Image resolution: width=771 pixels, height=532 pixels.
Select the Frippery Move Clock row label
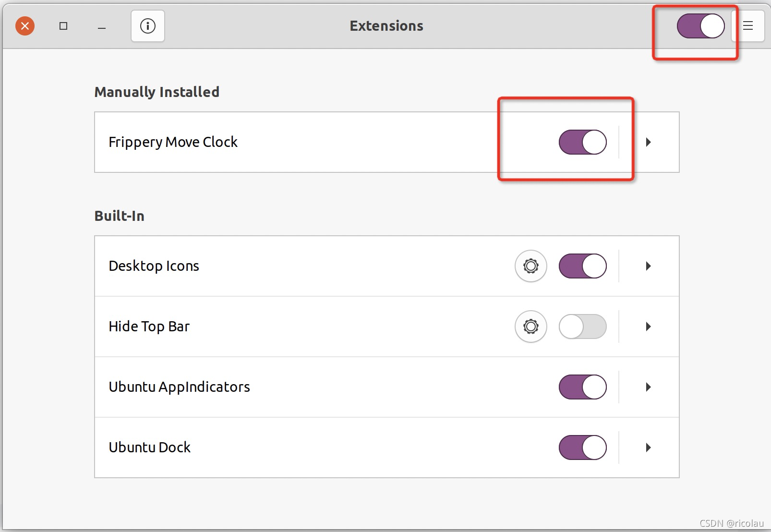(173, 142)
